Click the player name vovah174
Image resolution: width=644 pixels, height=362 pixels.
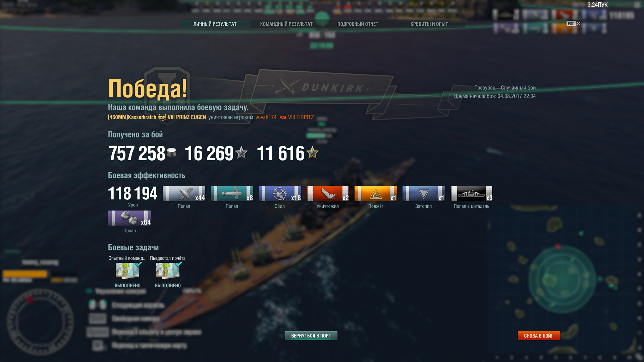[x=266, y=117]
